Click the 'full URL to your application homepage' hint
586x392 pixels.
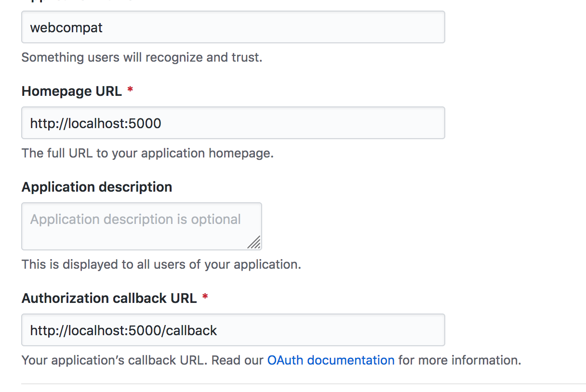point(147,153)
